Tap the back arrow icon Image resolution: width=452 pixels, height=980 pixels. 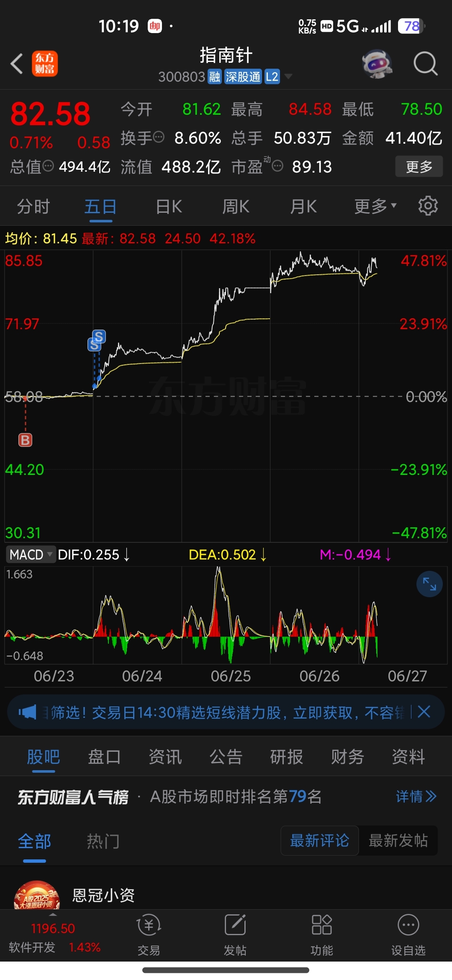pyautogui.click(x=17, y=64)
